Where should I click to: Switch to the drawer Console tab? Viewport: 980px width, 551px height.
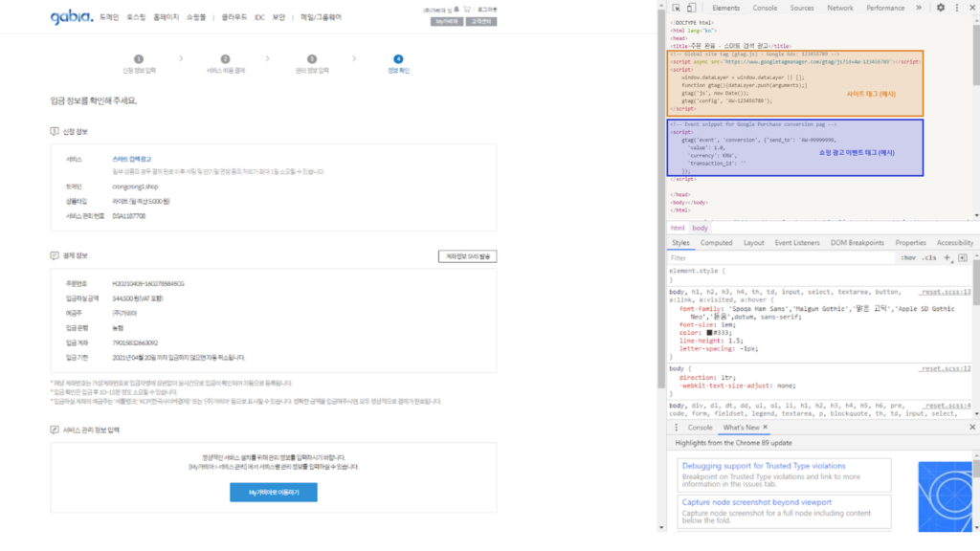pos(700,428)
